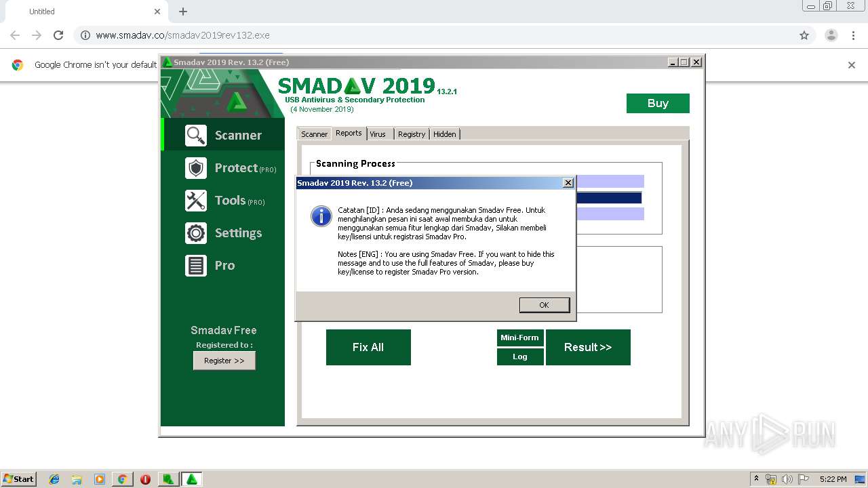Open the Chrome profile avatar menu
Viewport: 868px width, 488px height.
(831, 35)
